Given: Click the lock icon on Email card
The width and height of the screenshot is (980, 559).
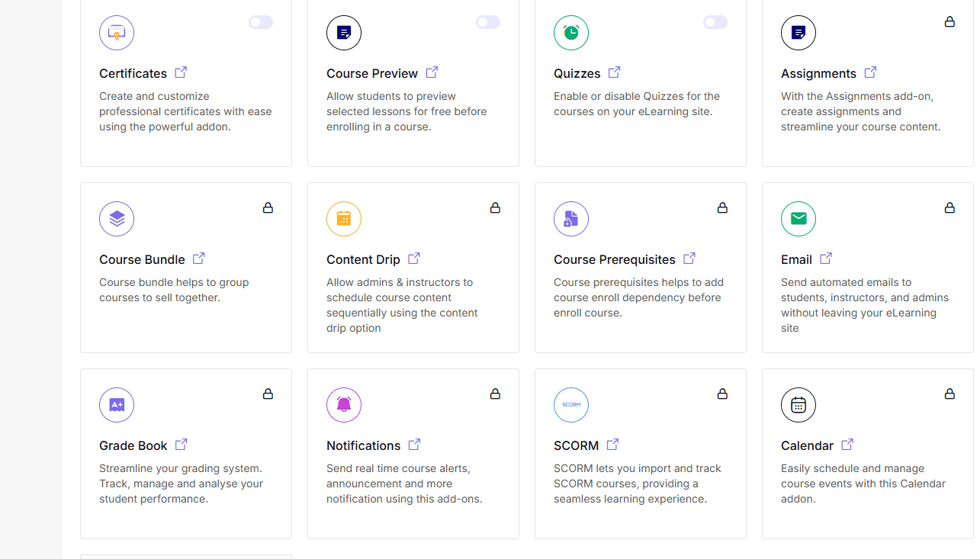Looking at the screenshot, I should coord(949,208).
